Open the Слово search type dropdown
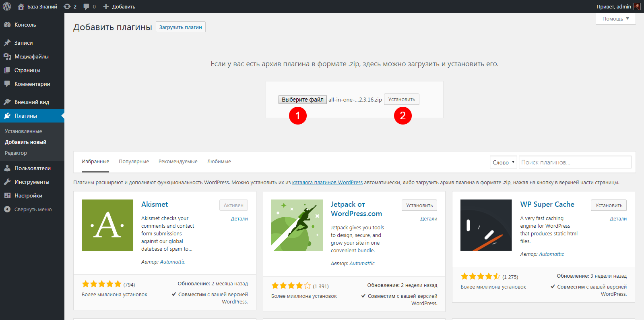 [504, 162]
